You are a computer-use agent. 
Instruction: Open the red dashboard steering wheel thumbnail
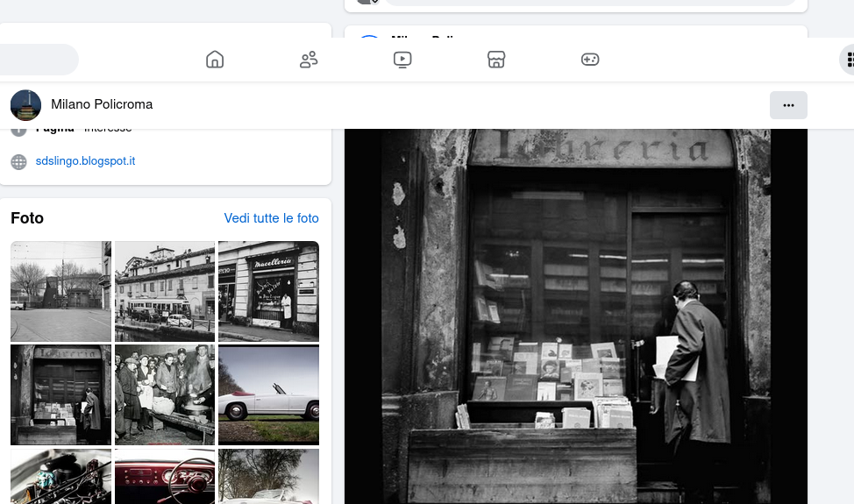165,477
